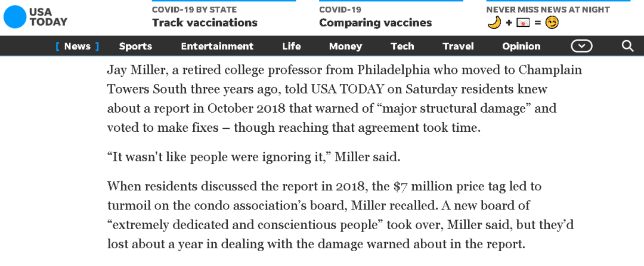Expand the more sections chevron dropdown
Viewport: 644px width, 266px height.
[581, 46]
